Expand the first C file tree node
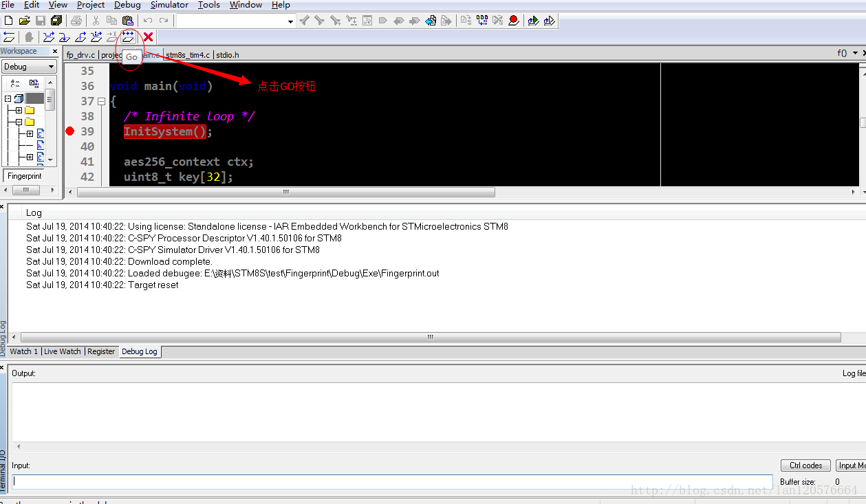Viewport: 866px width, 504px height. [30, 133]
